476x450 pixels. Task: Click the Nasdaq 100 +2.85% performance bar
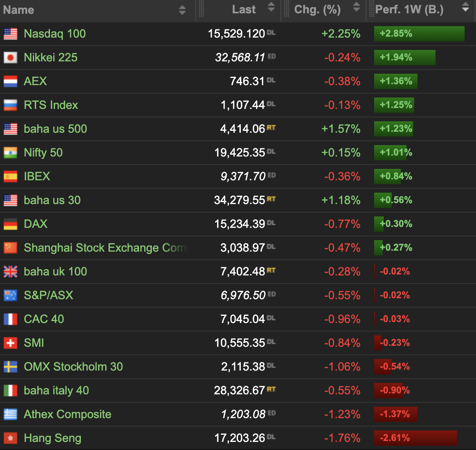[x=419, y=34]
